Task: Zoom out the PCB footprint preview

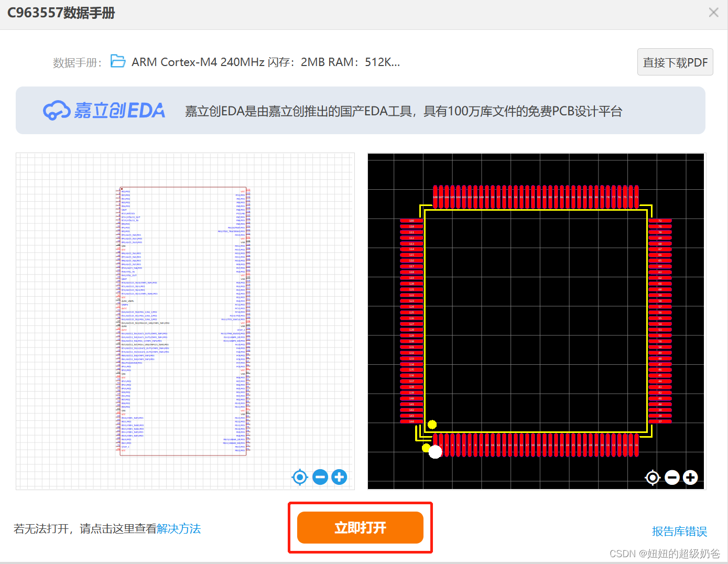Action: [672, 478]
